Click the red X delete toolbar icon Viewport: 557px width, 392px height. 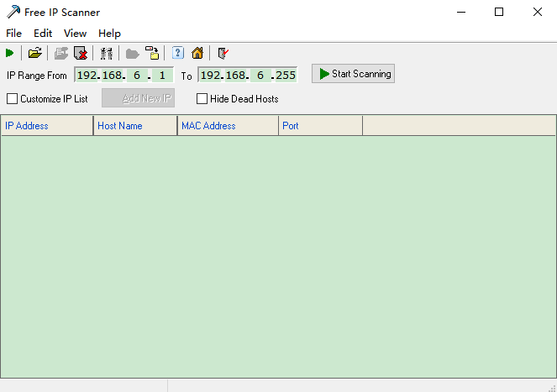(81, 53)
